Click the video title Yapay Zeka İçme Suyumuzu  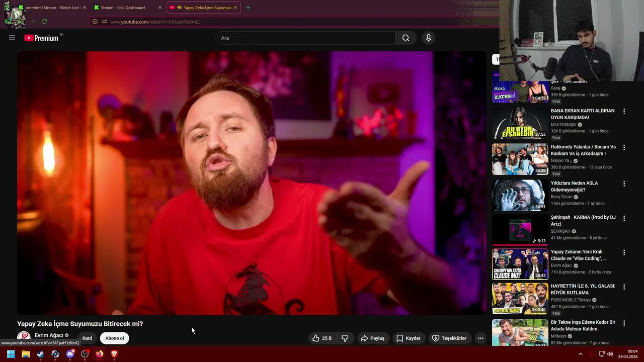(x=80, y=324)
